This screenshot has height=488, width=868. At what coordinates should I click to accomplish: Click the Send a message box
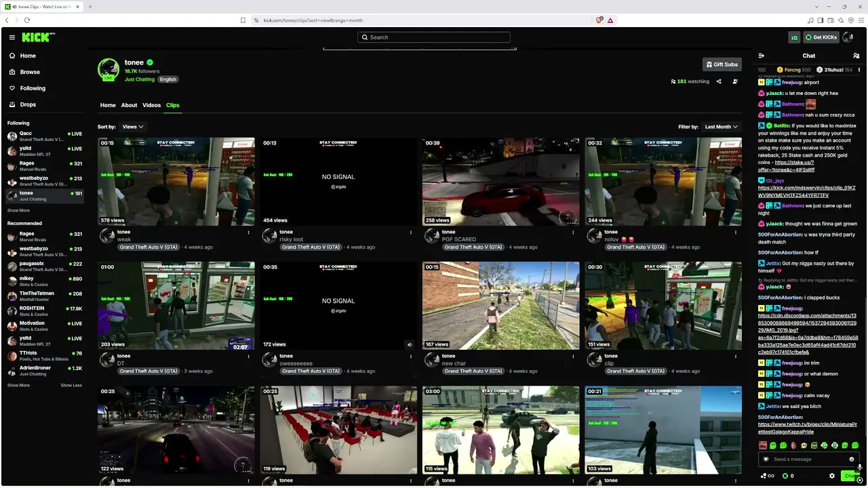click(x=809, y=459)
